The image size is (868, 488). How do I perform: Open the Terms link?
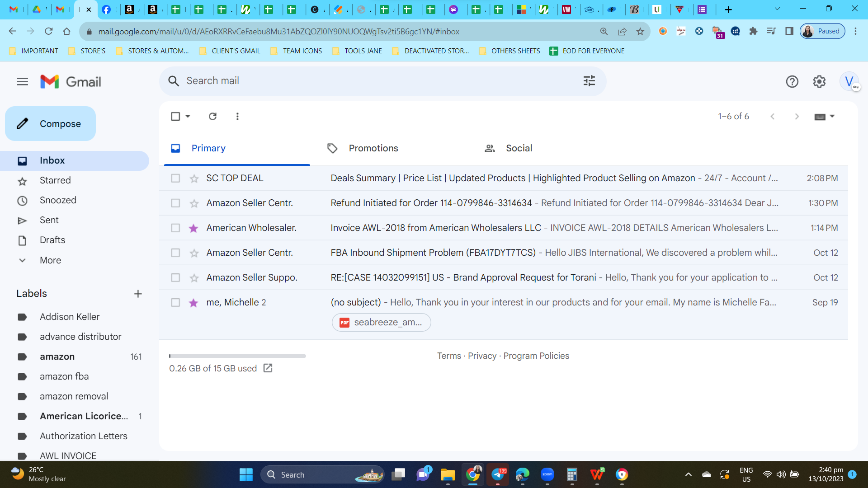point(449,356)
